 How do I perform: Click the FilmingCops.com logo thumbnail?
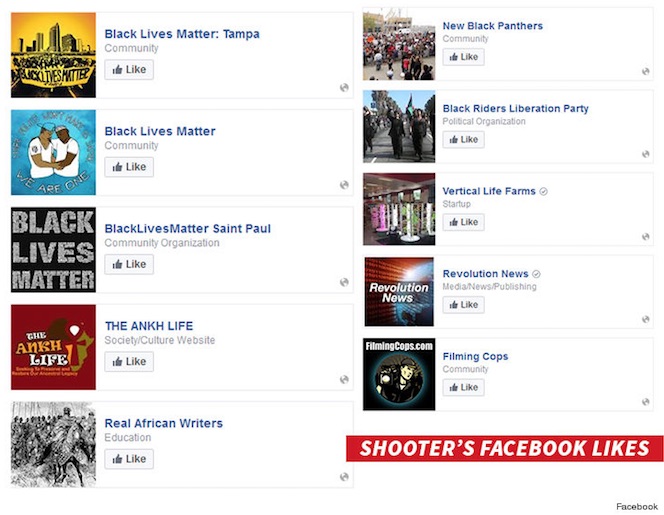pos(399,374)
